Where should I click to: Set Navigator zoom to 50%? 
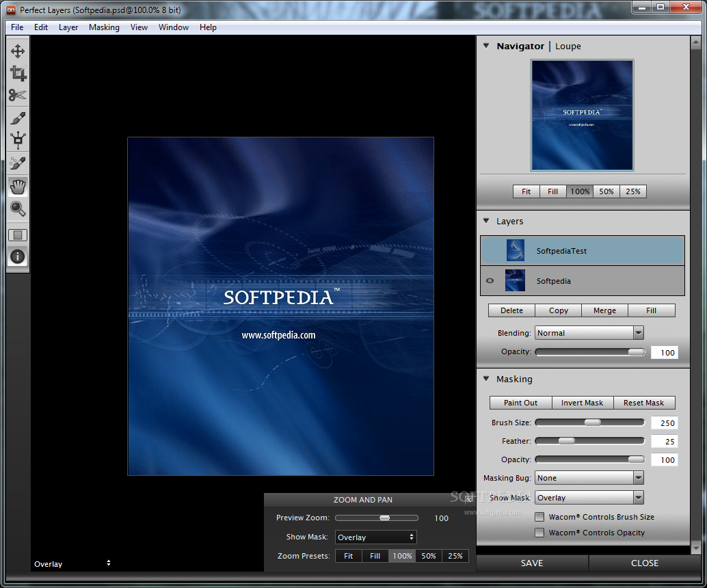[x=606, y=191]
